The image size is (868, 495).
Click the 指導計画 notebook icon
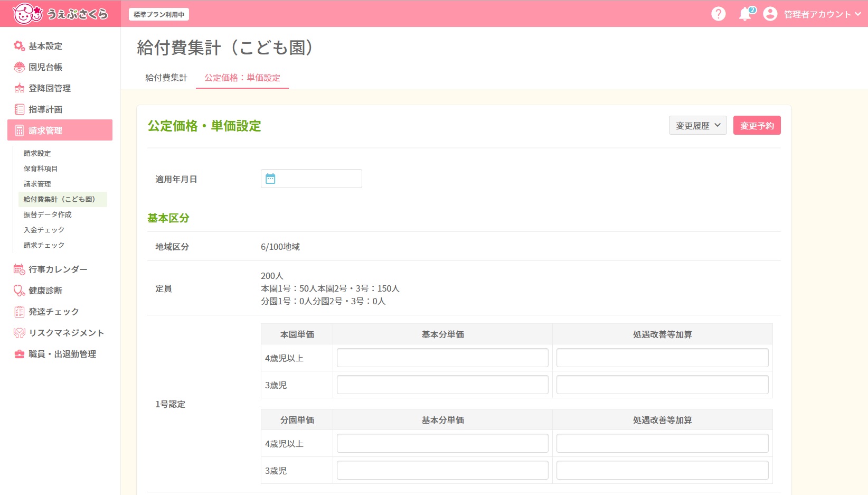20,109
